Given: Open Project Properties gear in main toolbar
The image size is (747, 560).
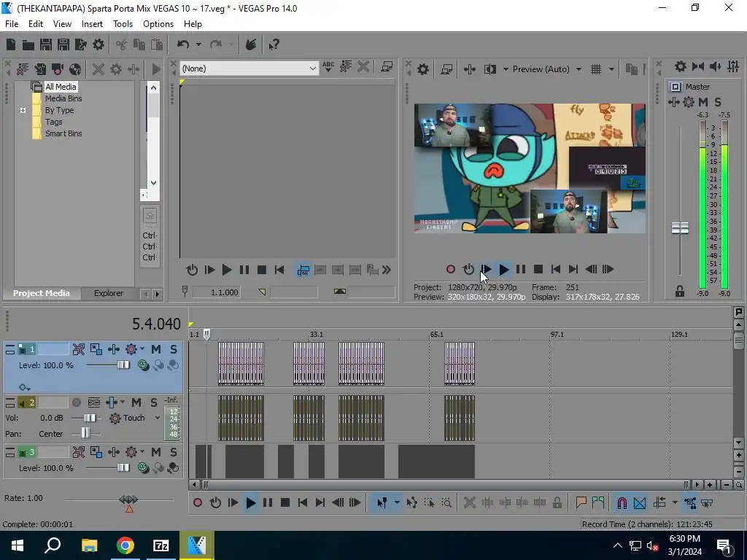Looking at the screenshot, I should [x=98, y=44].
